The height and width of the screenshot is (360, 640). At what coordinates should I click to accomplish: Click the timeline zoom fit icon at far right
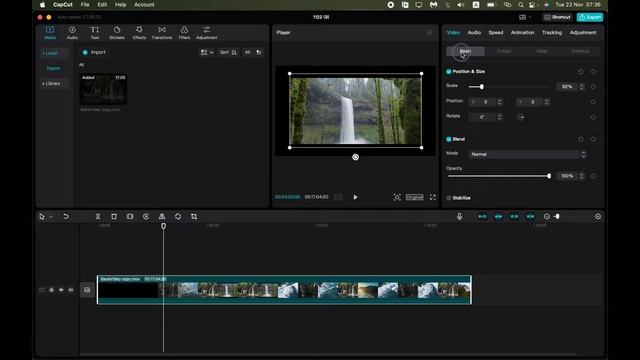click(x=598, y=217)
